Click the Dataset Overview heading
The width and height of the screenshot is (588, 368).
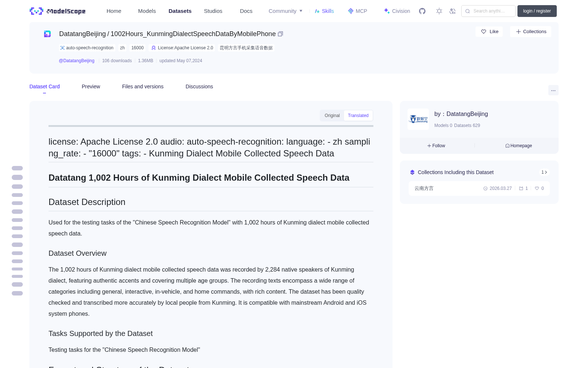coord(78,253)
